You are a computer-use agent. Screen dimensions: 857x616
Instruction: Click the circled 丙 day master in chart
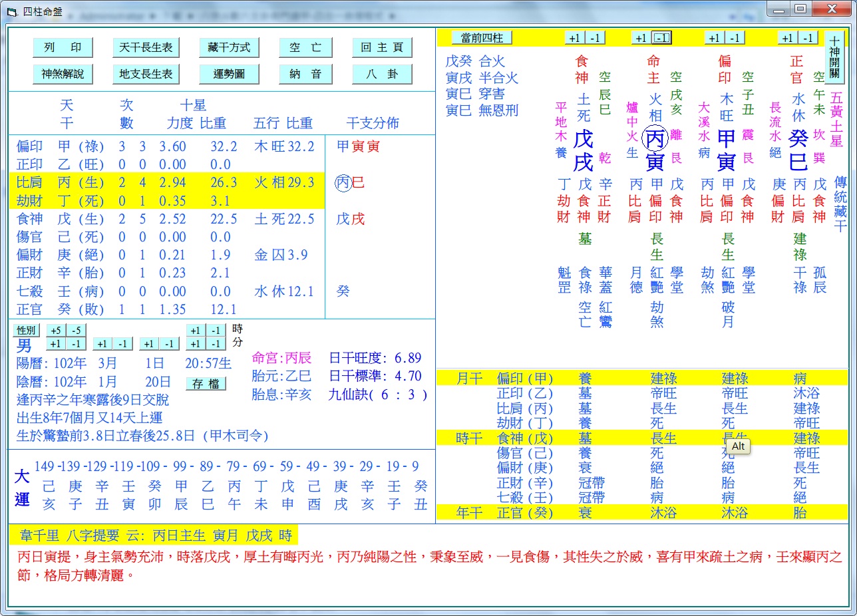click(655, 138)
